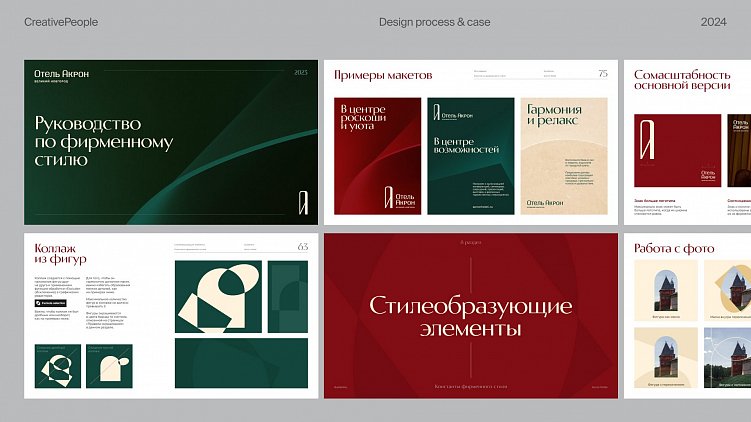
Task: Open the bottom-right landscape tower photo
Action: tap(728, 358)
